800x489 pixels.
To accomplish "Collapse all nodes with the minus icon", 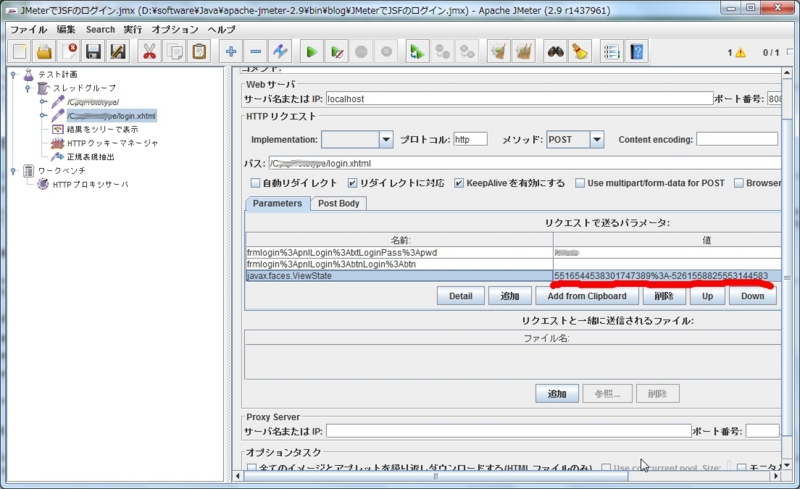I will coord(255,52).
